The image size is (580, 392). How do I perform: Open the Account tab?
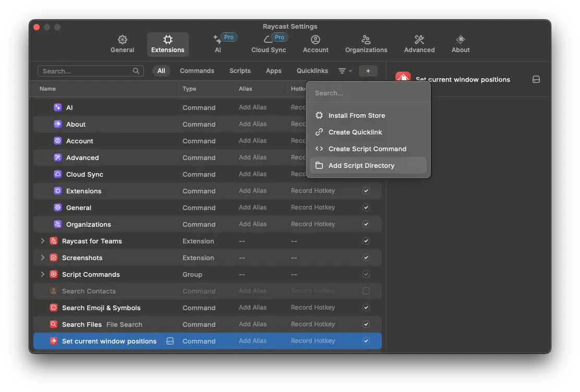coord(316,44)
